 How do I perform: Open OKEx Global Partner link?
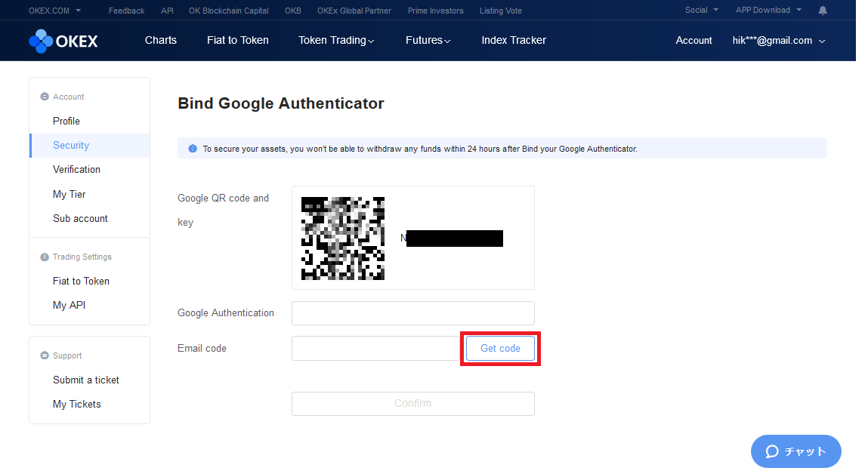click(x=354, y=11)
